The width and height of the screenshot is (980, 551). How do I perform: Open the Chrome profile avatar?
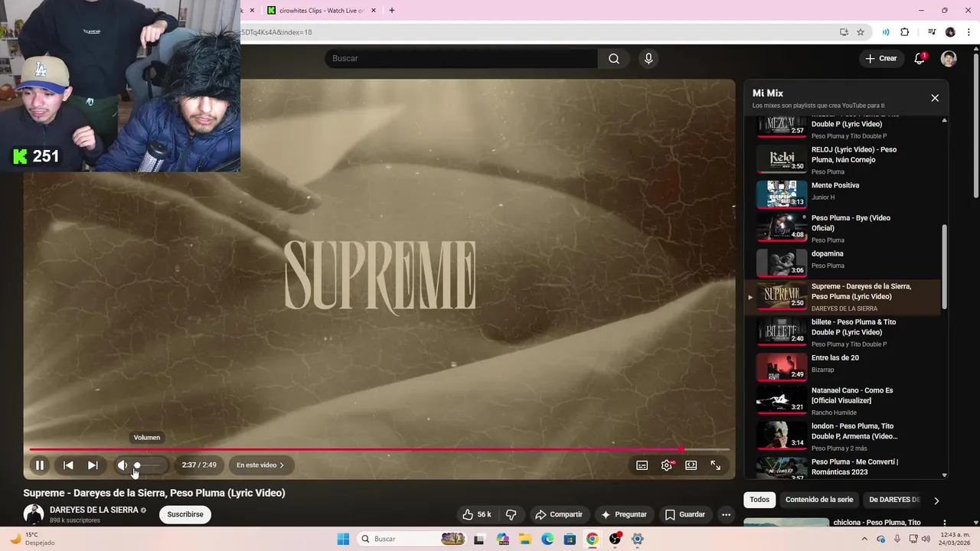pos(950,32)
